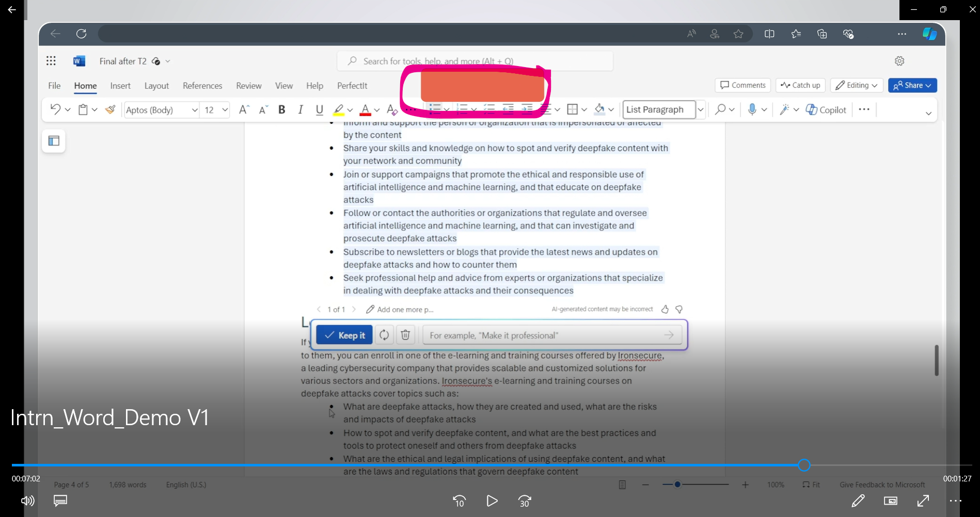Click the Word search tools box
The height and width of the screenshot is (517, 980).
[475, 61]
